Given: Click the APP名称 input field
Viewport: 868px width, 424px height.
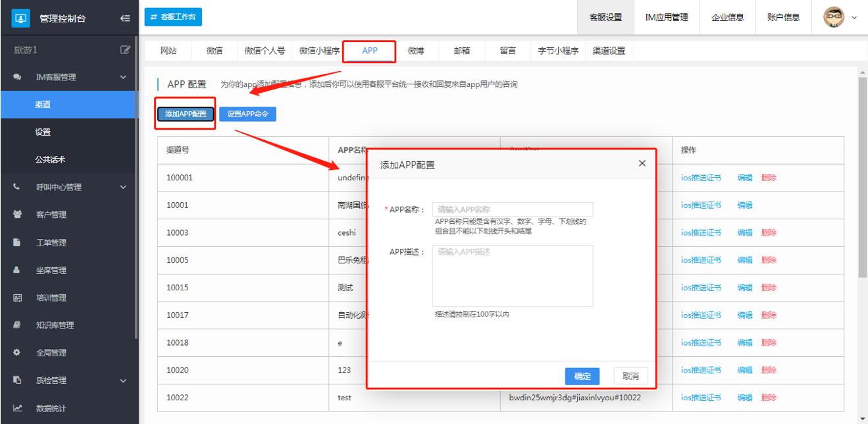Looking at the screenshot, I should click(x=513, y=209).
